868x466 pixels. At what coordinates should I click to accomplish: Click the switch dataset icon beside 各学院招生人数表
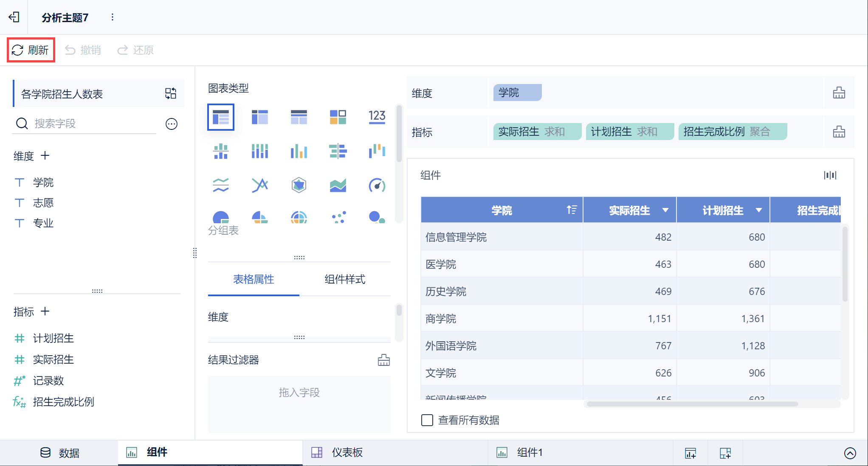171,93
